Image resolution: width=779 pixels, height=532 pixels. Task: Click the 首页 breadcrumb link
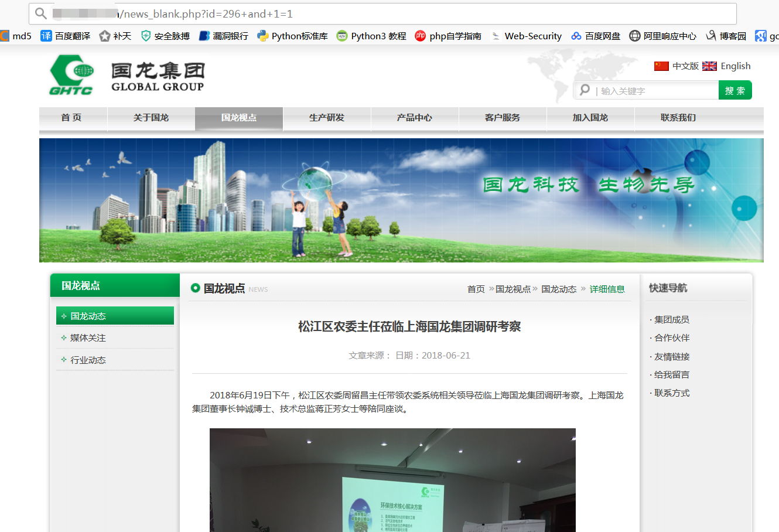(476, 289)
